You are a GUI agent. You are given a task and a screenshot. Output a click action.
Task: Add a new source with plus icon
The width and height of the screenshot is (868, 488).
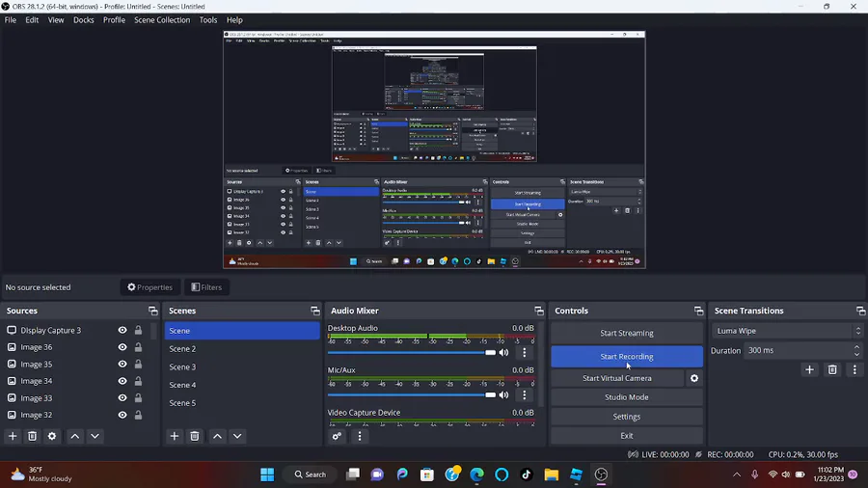[x=13, y=436]
